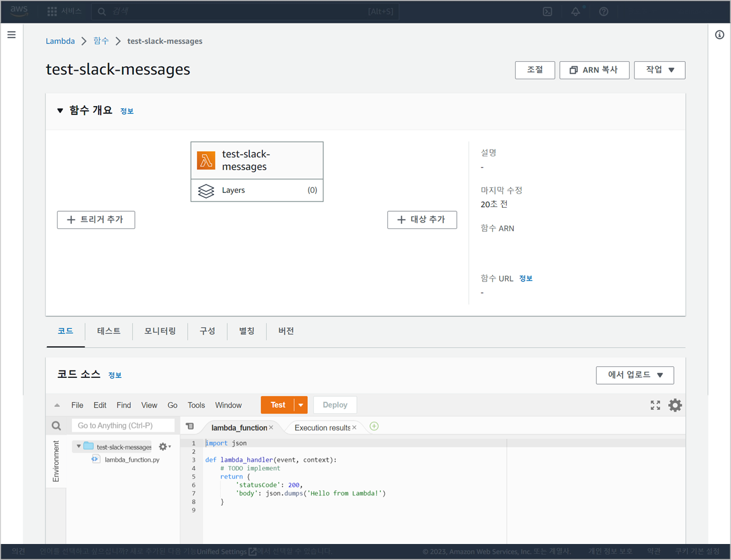Screen dimensions: 731x560
Task: Open the file tree settings gear
Action: point(164,447)
